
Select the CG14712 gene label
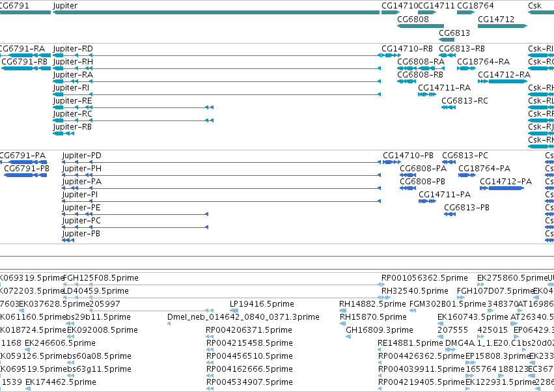tap(496, 19)
